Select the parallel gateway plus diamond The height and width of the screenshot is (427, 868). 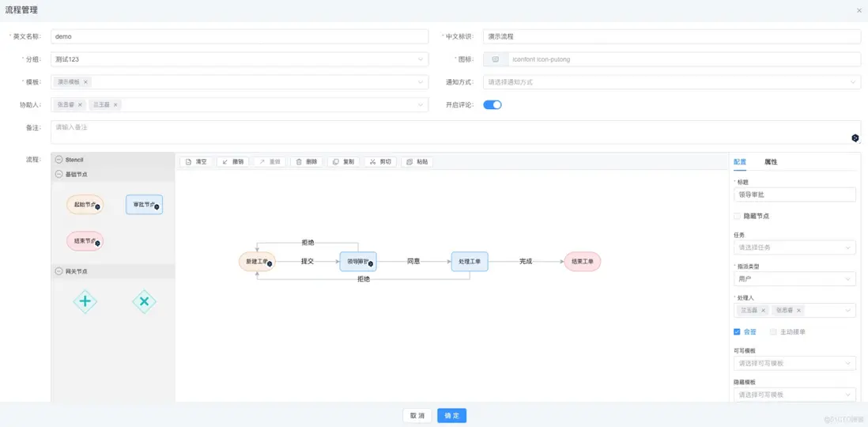(85, 301)
